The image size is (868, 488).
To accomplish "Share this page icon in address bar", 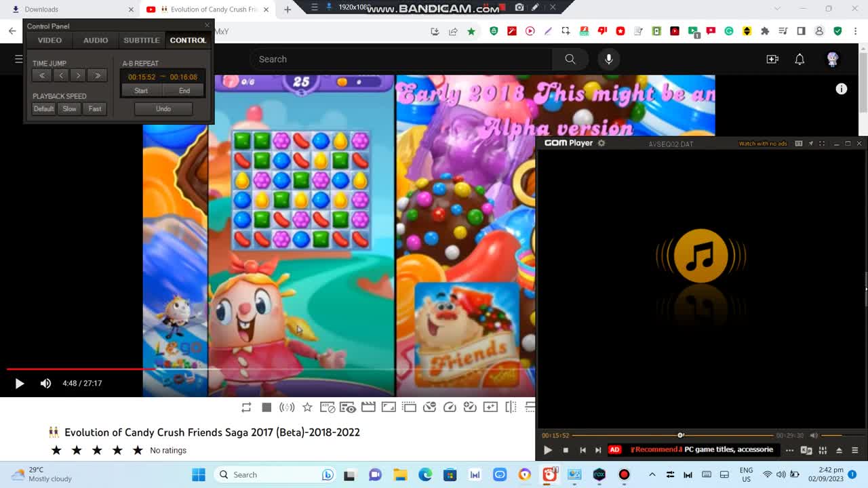I will tap(453, 31).
